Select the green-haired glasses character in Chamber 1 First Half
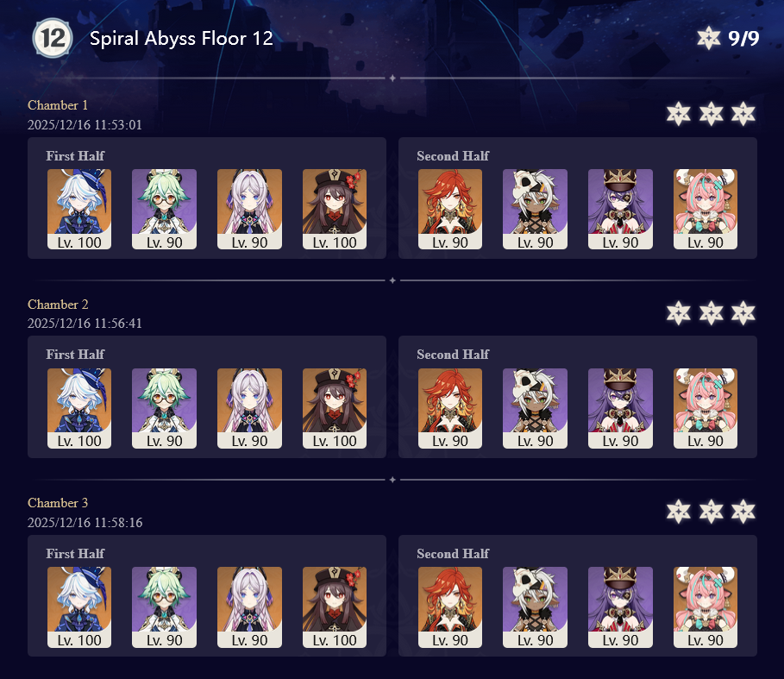784x679 pixels. [x=164, y=209]
